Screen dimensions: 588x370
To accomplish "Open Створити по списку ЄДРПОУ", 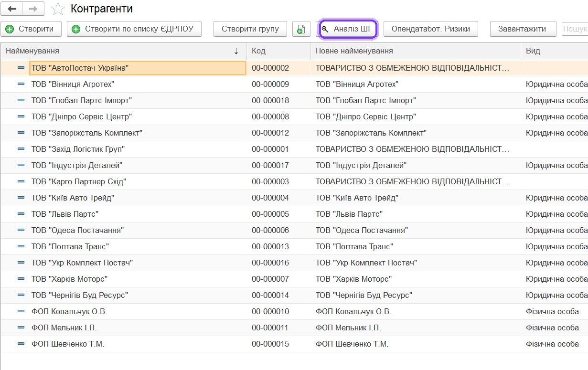I will click(x=134, y=29).
